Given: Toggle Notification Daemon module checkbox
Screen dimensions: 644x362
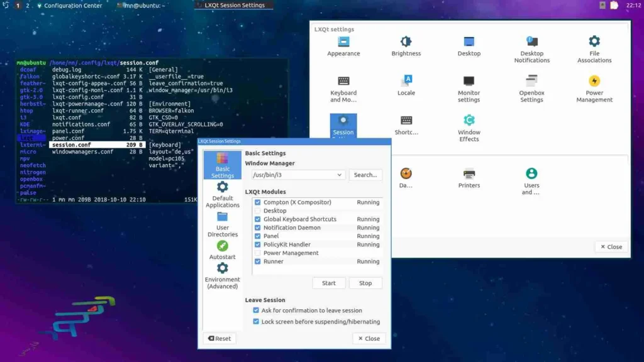Looking at the screenshot, I should click(257, 228).
